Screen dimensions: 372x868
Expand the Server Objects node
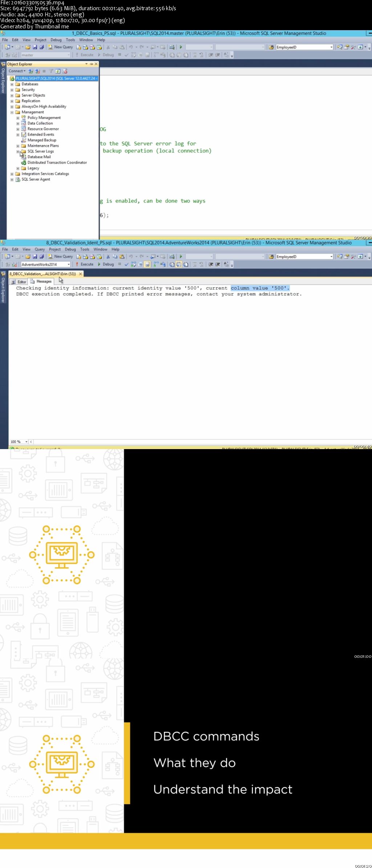[12, 96]
